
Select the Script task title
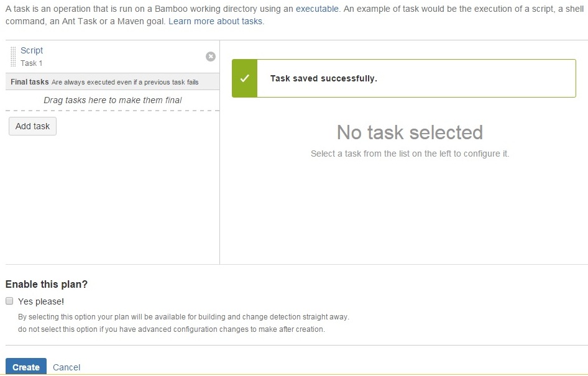[32, 50]
